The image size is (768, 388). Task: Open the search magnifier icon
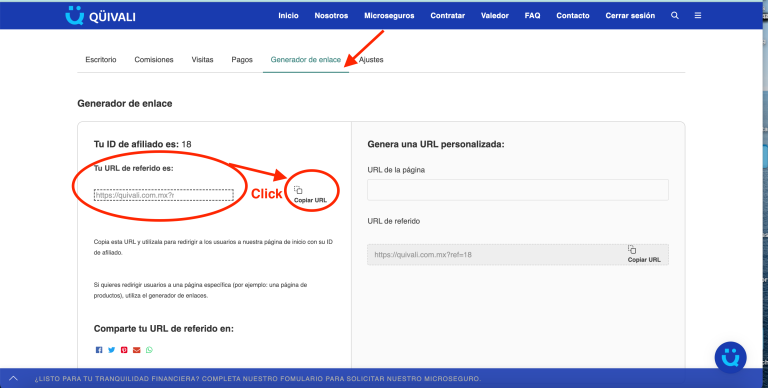[x=675, y=16]
